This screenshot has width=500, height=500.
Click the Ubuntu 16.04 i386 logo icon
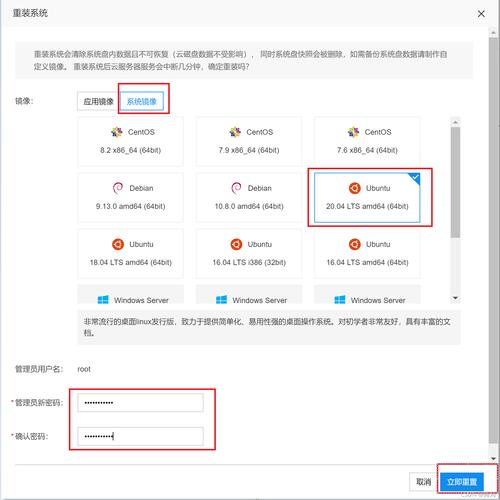236,244
